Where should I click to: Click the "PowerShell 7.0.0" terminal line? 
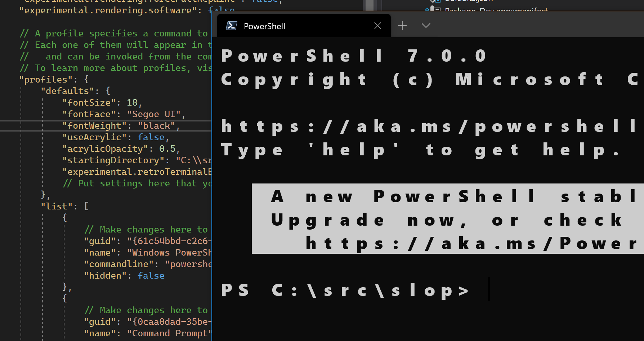353,56
